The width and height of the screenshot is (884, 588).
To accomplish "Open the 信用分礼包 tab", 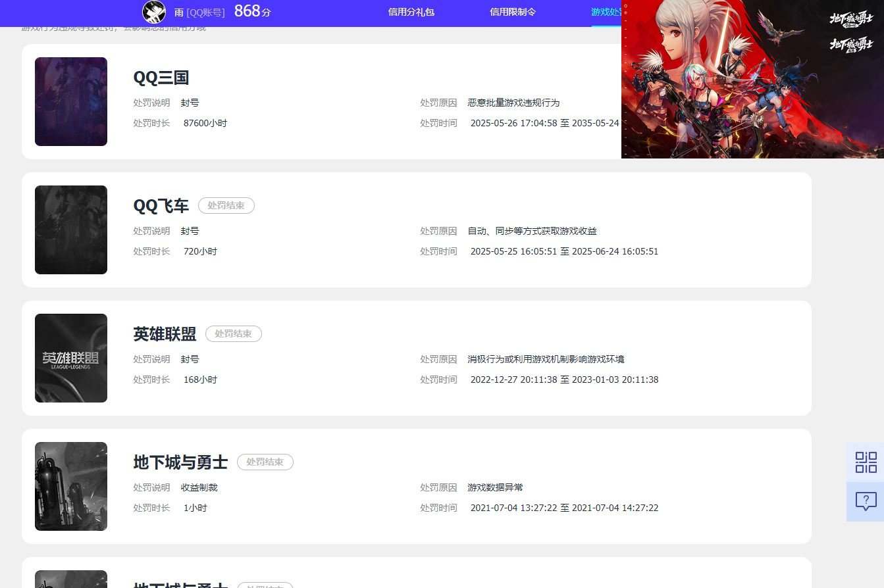I will point(411,12).
